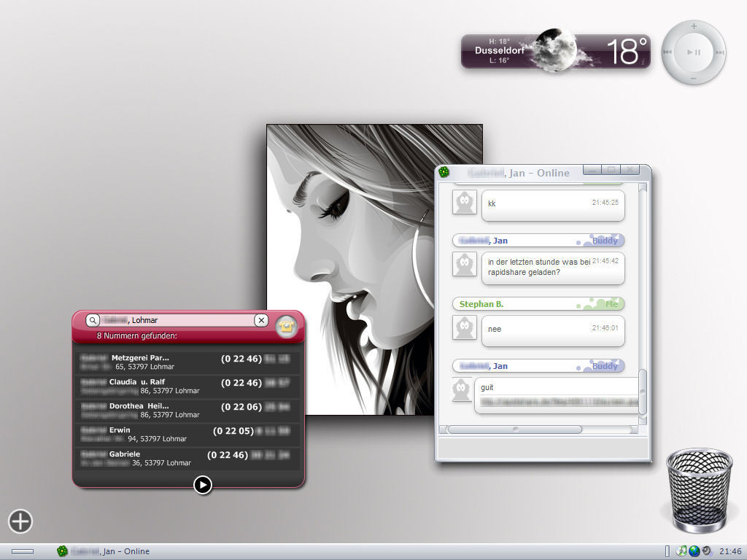Click the speaker icon in the system tray
The image size is (747, 560).
(x=706, y=551)
